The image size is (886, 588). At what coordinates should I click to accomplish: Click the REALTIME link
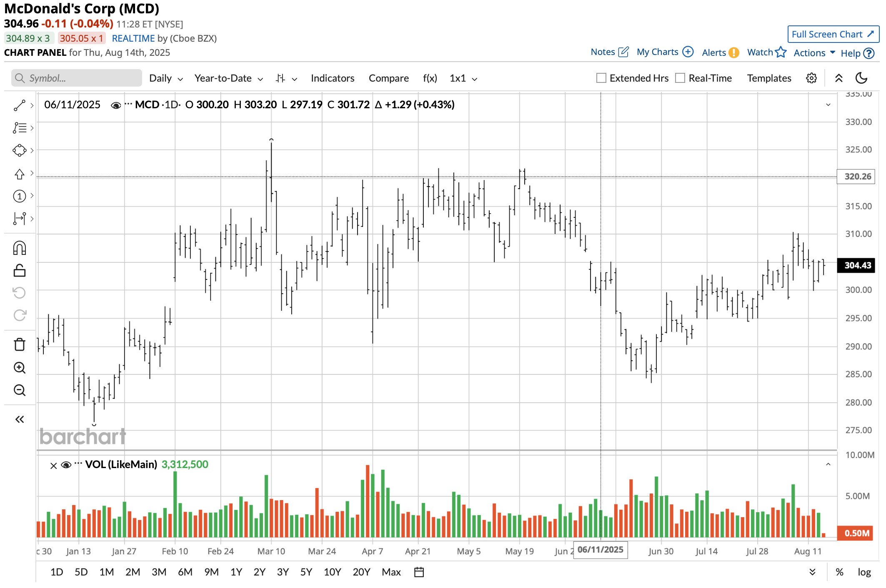pos(133,38)
